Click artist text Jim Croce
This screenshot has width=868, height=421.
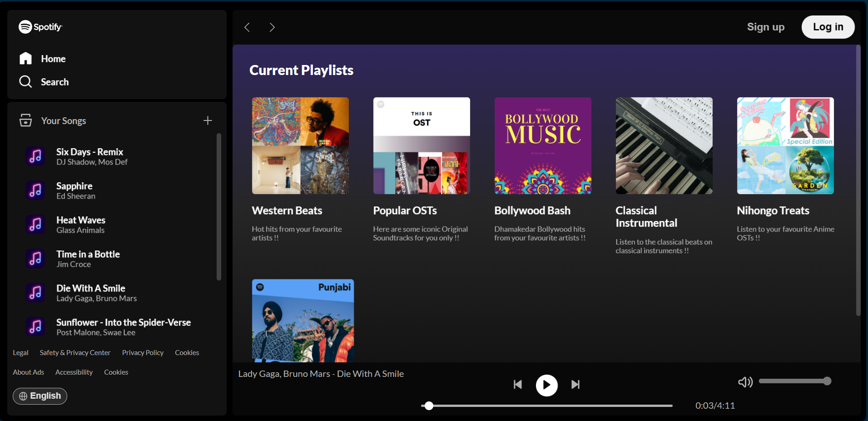click(74, 265)
